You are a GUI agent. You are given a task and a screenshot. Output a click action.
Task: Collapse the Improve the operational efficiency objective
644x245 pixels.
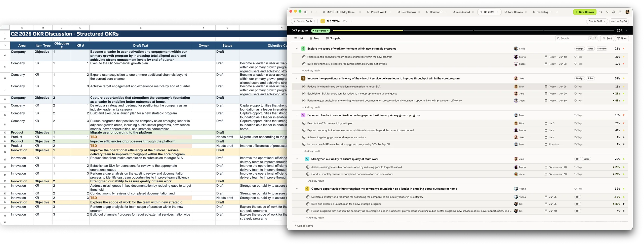point(297,78)
